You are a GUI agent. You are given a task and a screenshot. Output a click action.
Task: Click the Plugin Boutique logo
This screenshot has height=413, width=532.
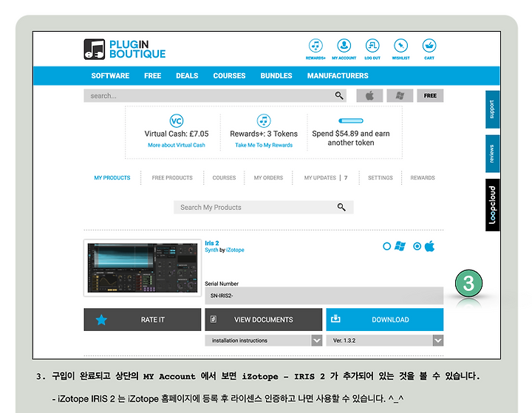tap(125, 50)
